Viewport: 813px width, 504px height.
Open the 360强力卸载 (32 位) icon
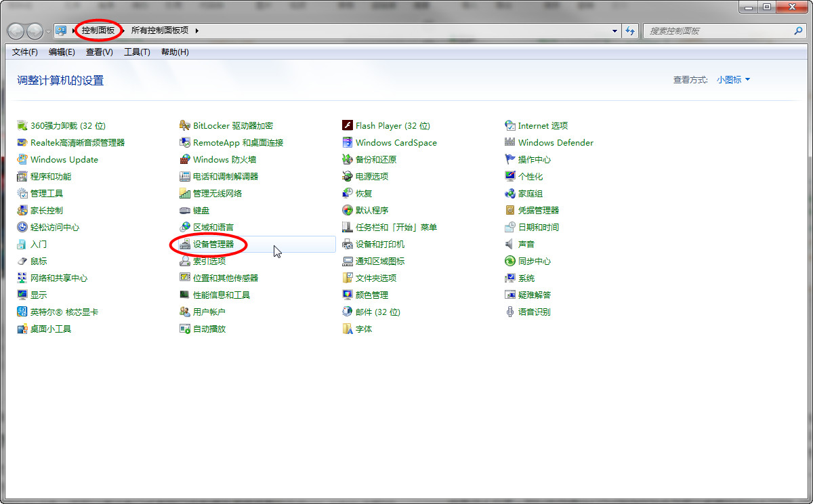22,125
